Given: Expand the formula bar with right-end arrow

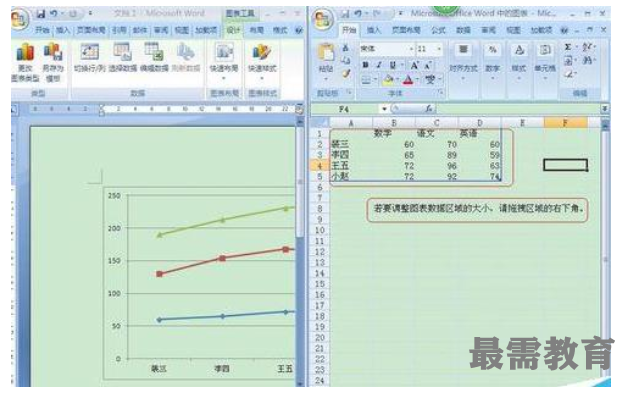Looking at the screenshot, I should (604, 109).
